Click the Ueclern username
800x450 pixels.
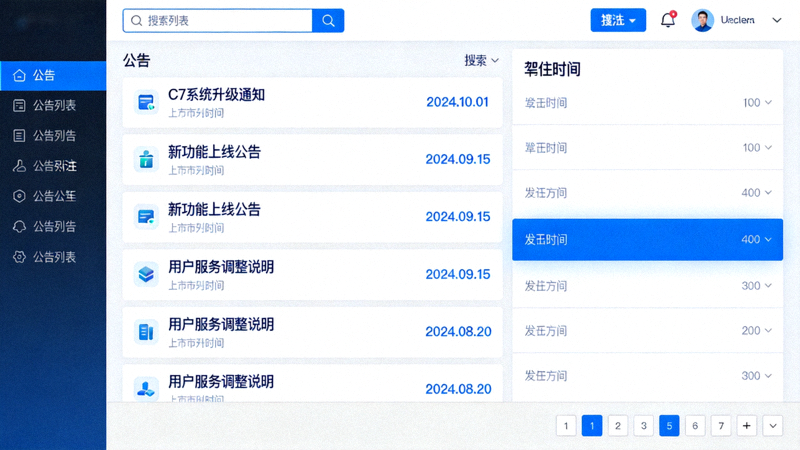coord(737,20)
